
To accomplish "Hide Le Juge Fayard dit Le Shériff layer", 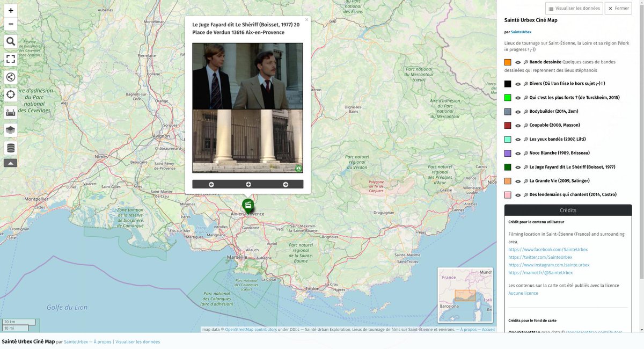I will pos(518,168).
